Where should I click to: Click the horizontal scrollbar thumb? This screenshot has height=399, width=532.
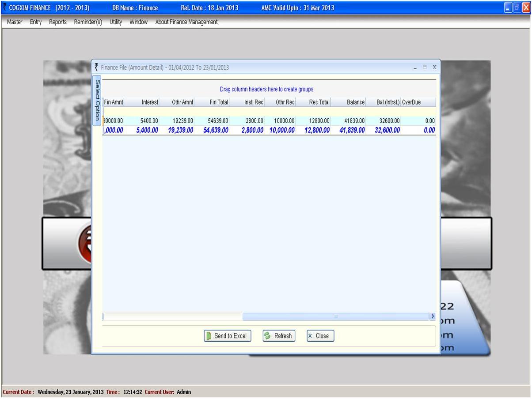pyautogui.click(x=336, y=316)
